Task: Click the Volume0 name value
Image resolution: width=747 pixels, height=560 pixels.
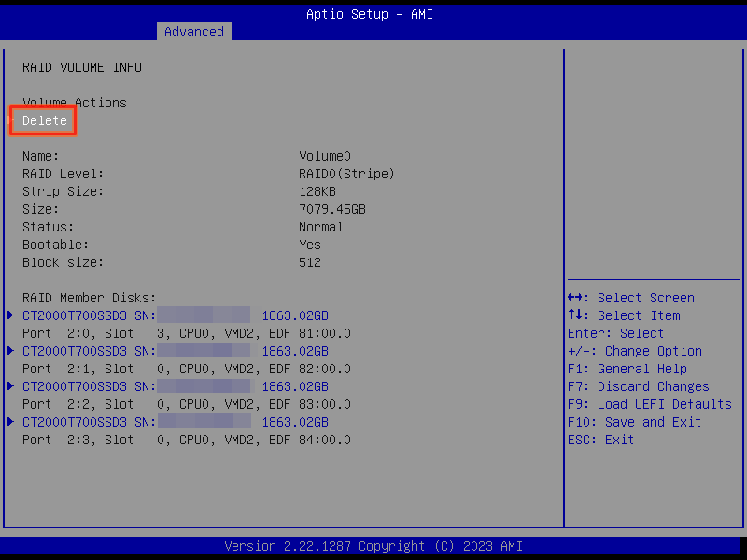Action: [325, 156]
